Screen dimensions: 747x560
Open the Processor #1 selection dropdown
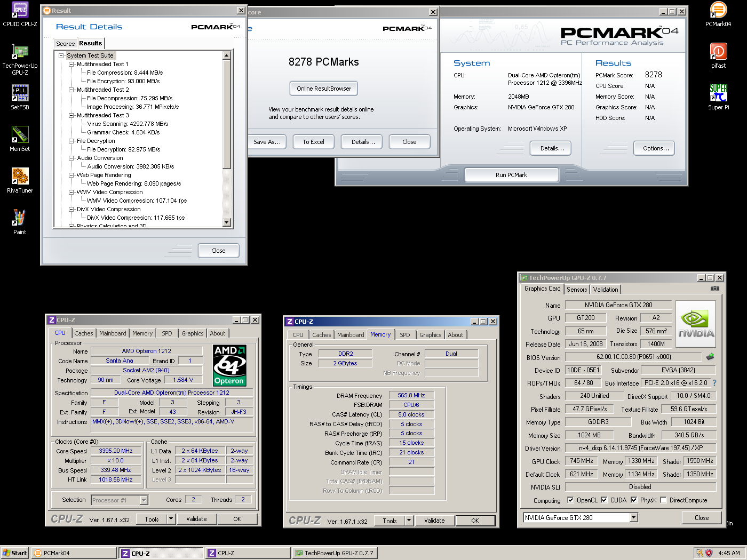click(144, 500)
